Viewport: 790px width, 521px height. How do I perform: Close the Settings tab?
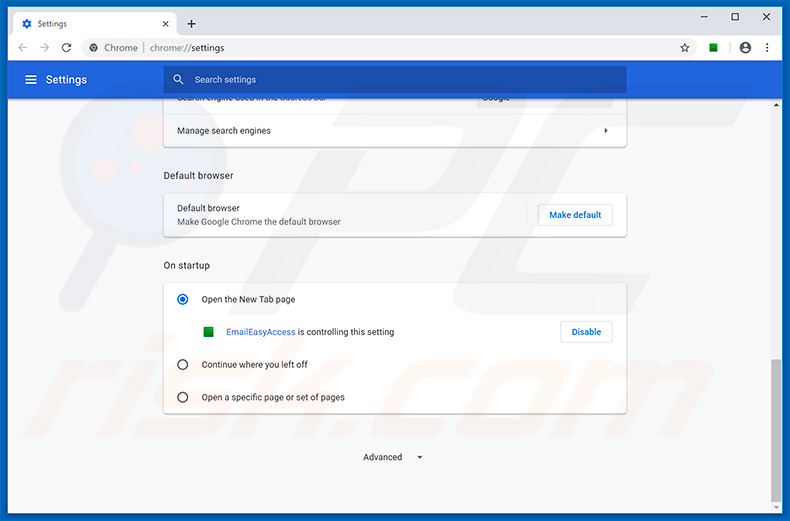click(165, 24)
